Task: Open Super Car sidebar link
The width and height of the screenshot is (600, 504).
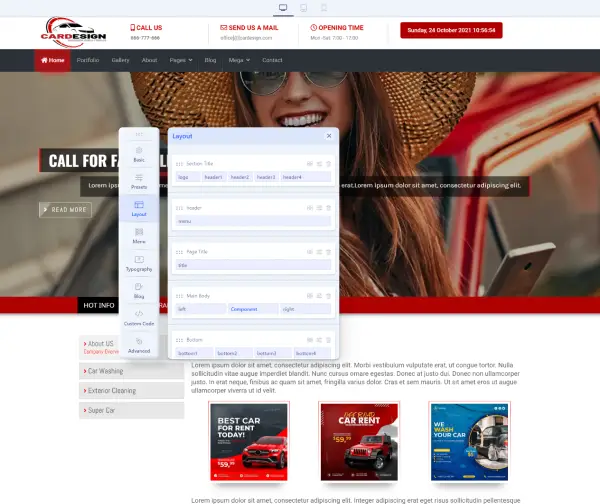Action: tap(131, 410)
